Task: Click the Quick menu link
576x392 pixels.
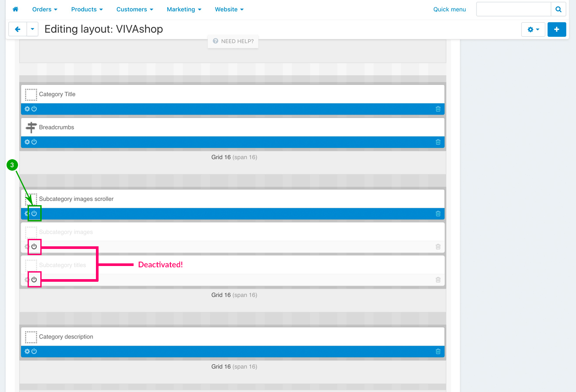Action: point(449,9)
